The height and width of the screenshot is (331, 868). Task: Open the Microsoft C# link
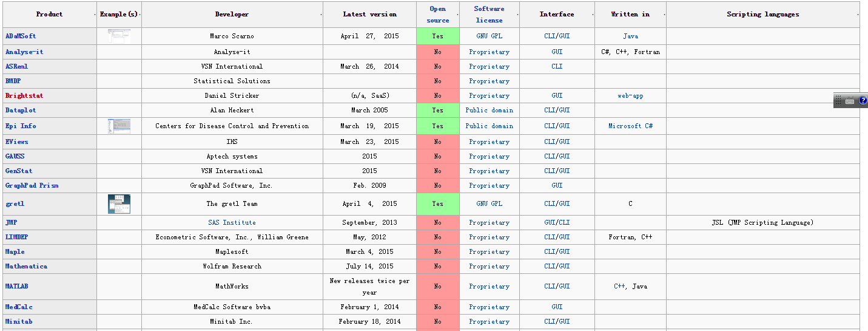coord(630,126)
